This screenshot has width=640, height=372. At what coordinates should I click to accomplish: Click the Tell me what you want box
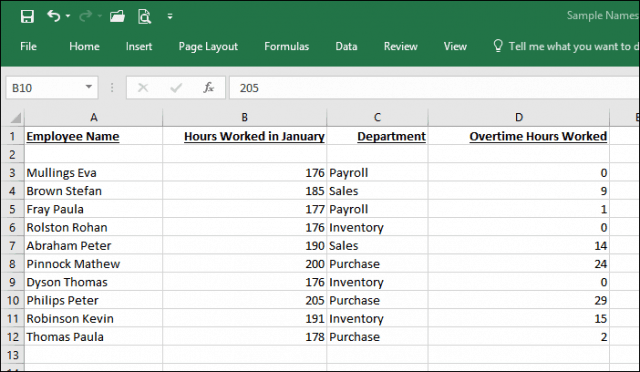tap(565, 47)
